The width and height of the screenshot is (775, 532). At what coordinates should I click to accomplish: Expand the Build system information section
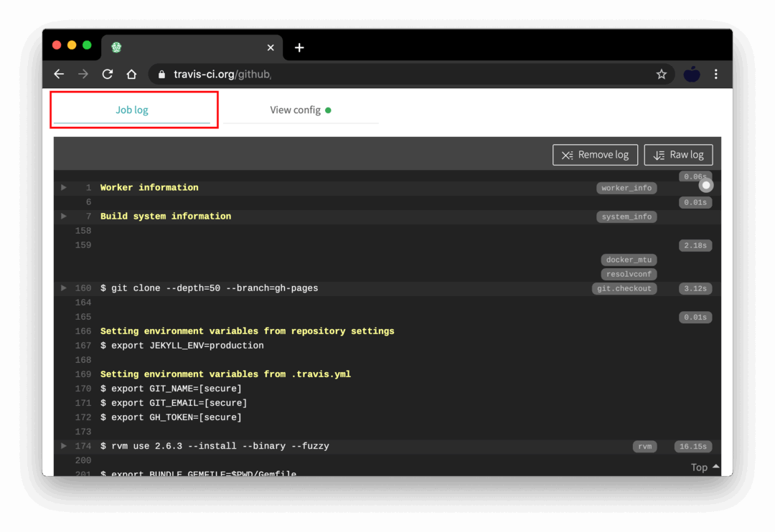(64, 216)
